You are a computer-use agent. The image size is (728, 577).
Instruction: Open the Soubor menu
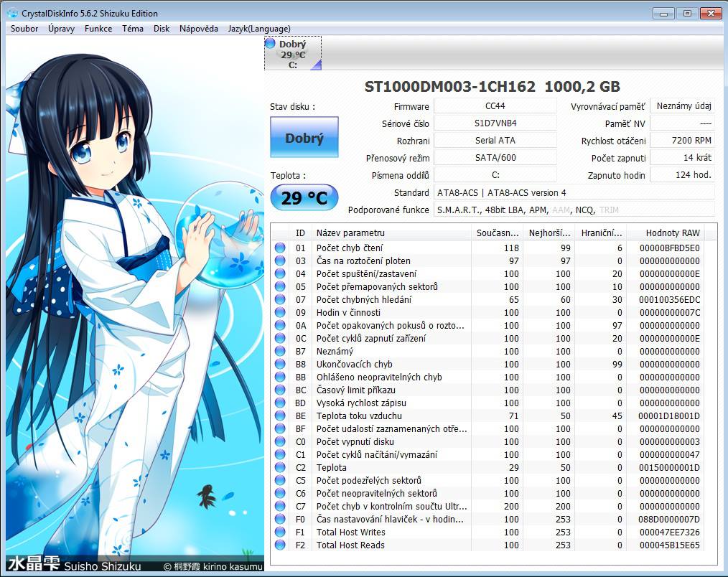tap(24, 29)
